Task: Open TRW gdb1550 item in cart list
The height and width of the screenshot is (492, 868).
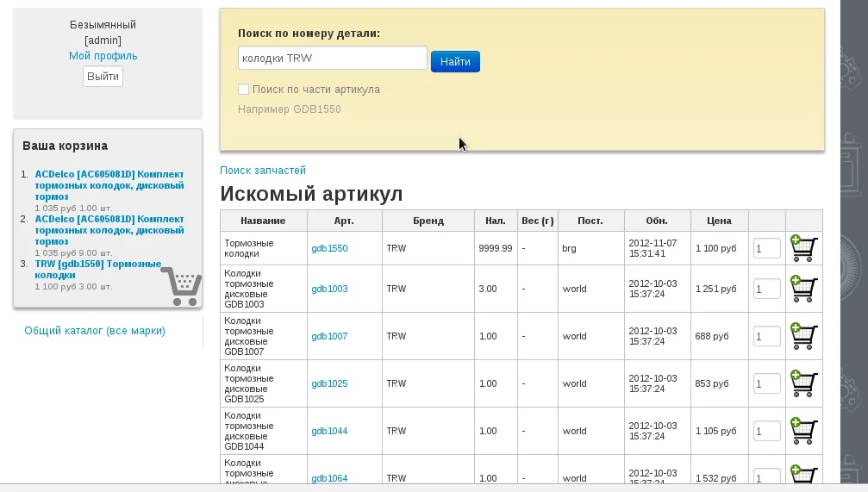Action: click(x=97, y=269)
